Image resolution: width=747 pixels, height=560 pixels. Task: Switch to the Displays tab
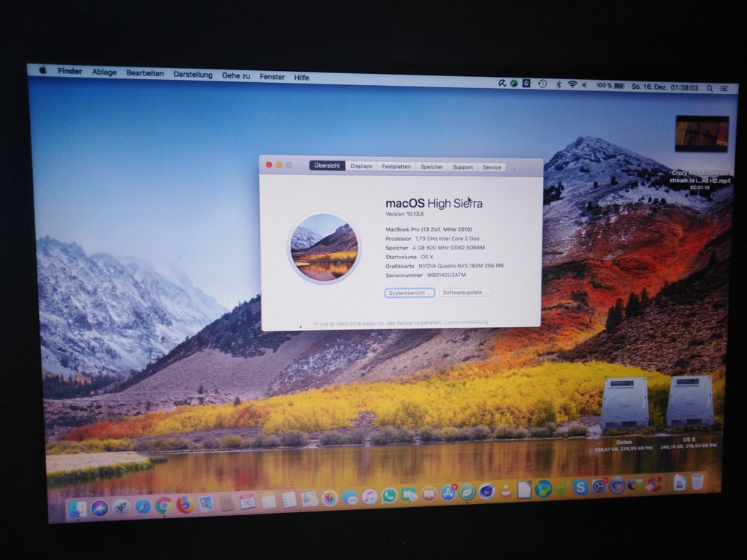point(361,167)
